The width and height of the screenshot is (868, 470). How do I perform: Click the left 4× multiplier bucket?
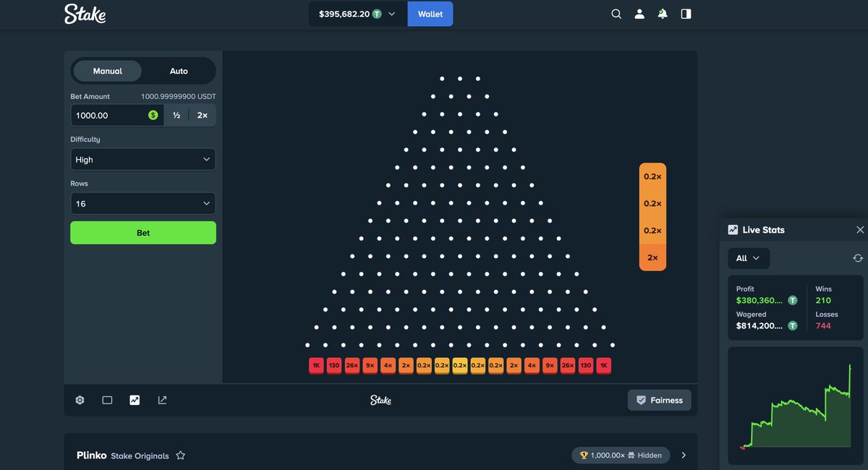[x=388, y=366]
